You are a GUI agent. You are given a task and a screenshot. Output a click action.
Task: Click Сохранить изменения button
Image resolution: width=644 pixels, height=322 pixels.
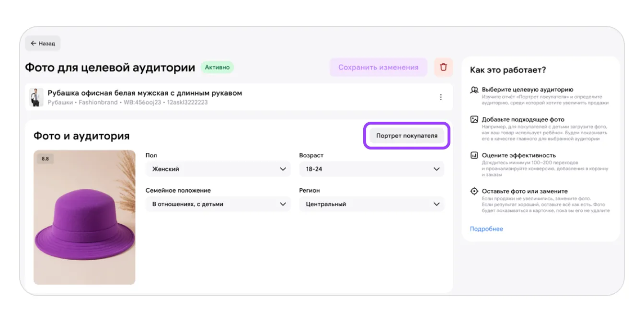pyautogui.click(x=378, y=68)
